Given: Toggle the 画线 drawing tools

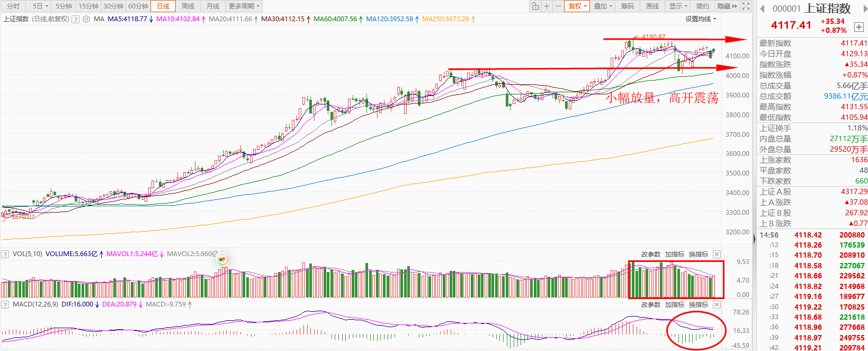Looking at the screenshot, I should tap(652, 6).
